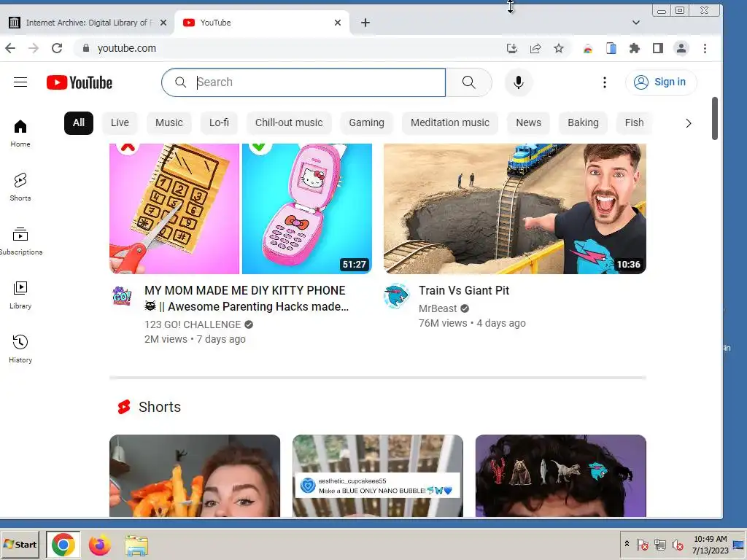
Task: Play the Train Vs Giant Pit thumbnail
Action: 514,209
